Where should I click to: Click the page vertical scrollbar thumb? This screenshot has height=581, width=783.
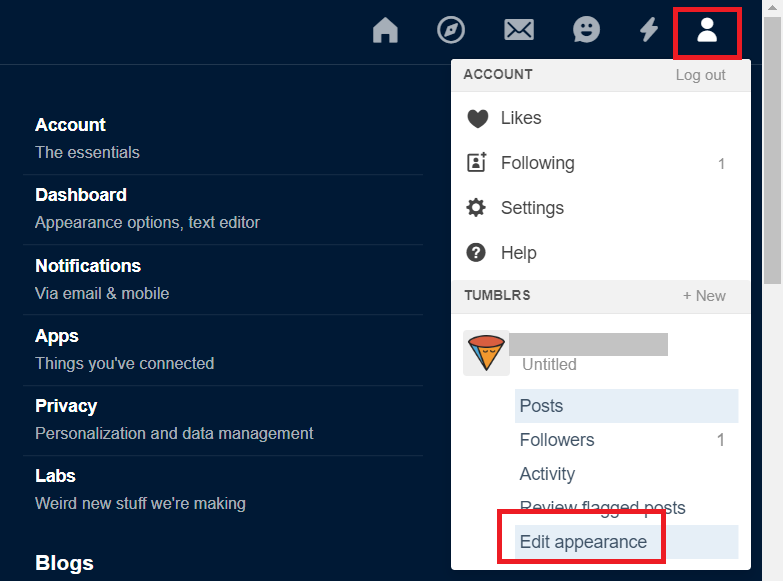772,150
